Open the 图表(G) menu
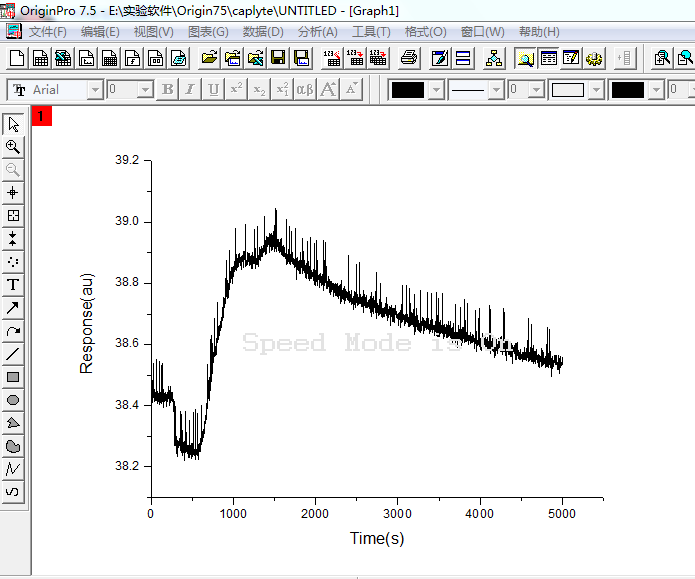 click(208, 32)
